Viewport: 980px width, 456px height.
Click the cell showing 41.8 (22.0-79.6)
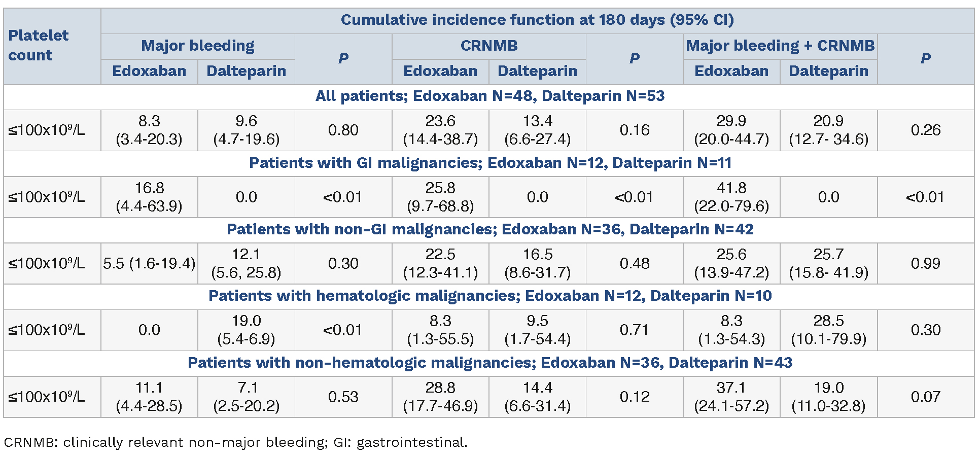tap(731, 197)
